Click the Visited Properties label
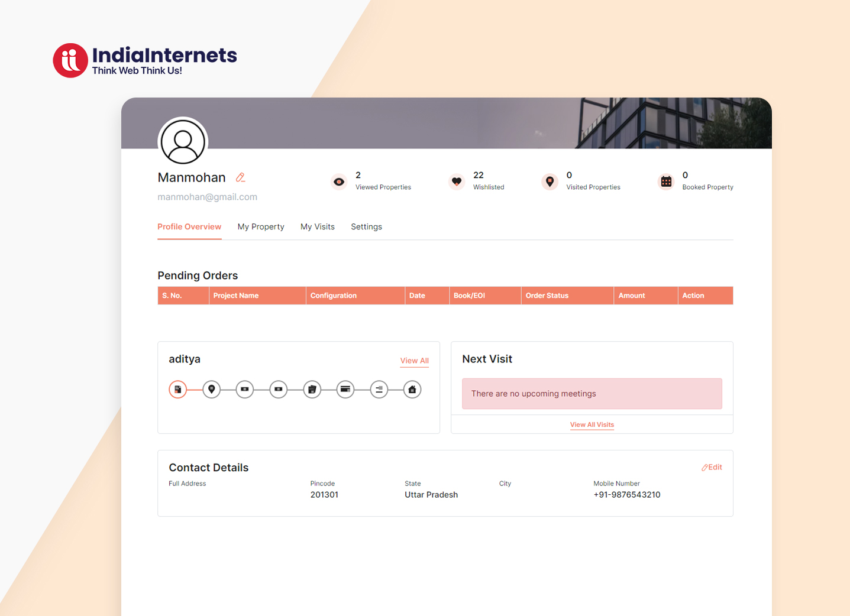850x616 pixels. (x=593, y=187)
